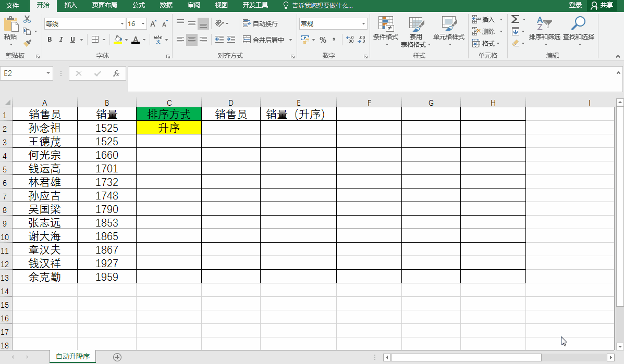Open 套用表格格式 table styles
Image resolution: width=624 pixels, height=364 pixels.
click(x=416, y=32)
